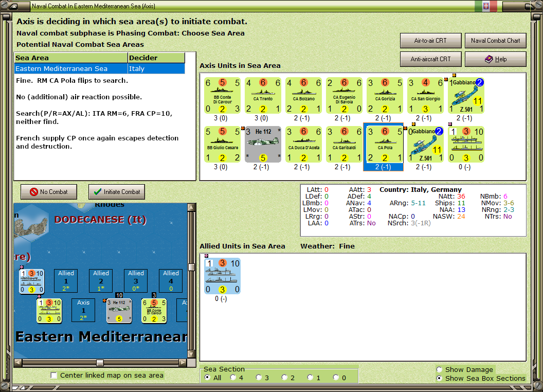Select the Allied convoy counter in sea area
The height and width of the screenshot is (392, 543).
point(222,276)
